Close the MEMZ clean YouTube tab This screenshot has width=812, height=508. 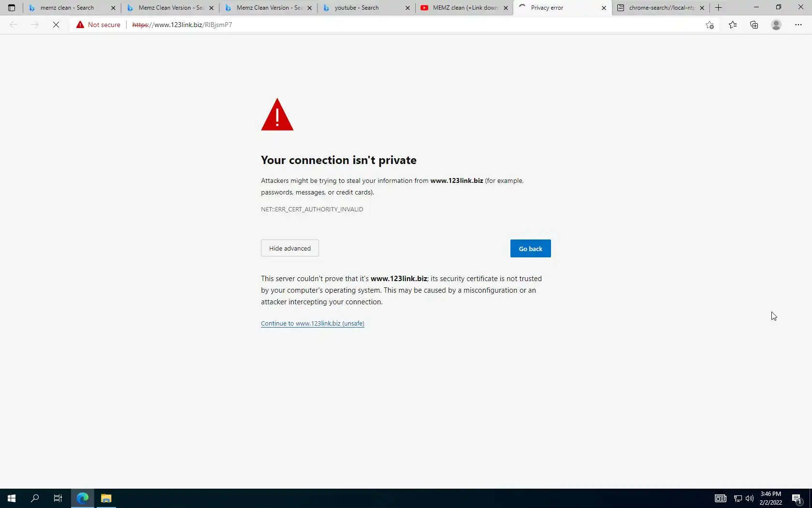coord(506,8)
